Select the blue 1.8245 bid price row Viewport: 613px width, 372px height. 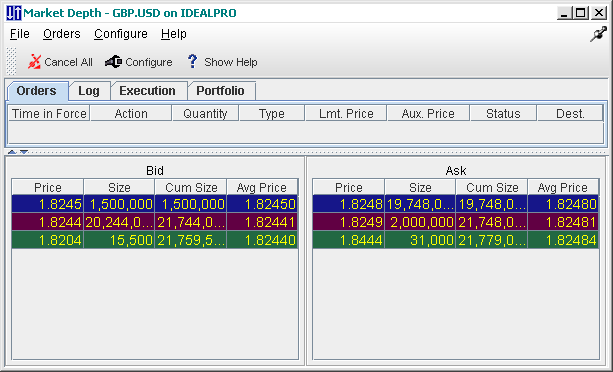[155, 204]
